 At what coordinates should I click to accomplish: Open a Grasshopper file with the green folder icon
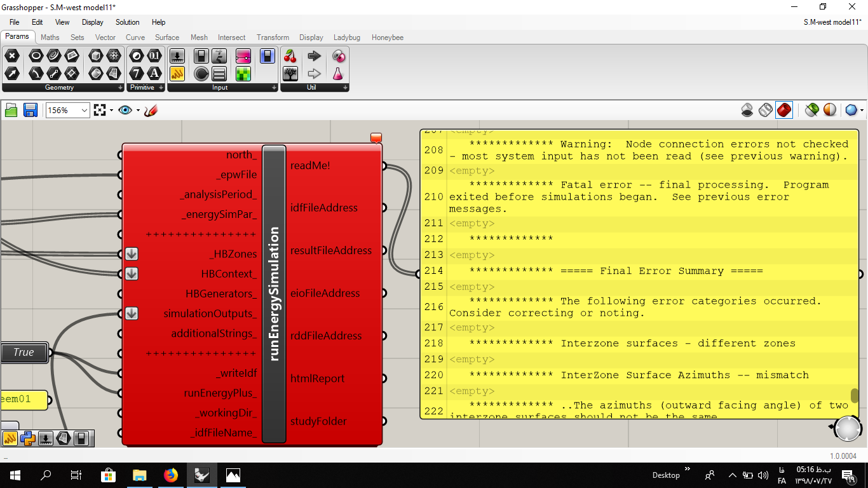pyautogui.click(x=11, y=111)
